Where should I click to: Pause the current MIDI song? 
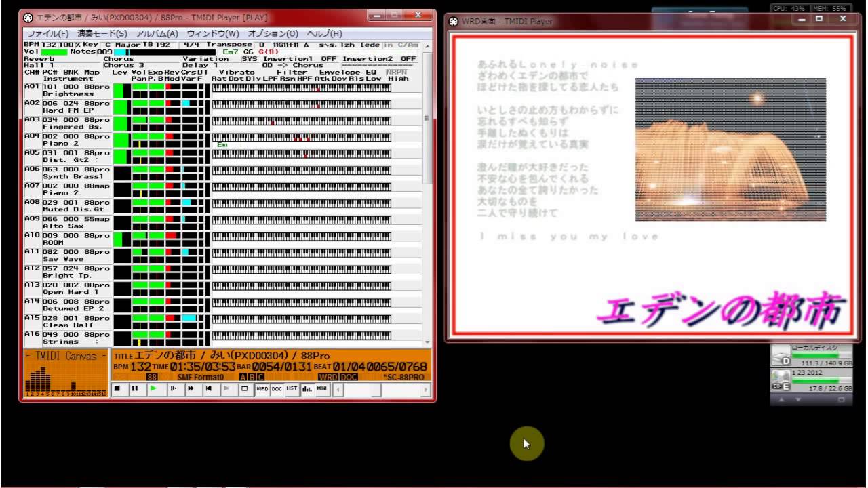coord(135,389)
